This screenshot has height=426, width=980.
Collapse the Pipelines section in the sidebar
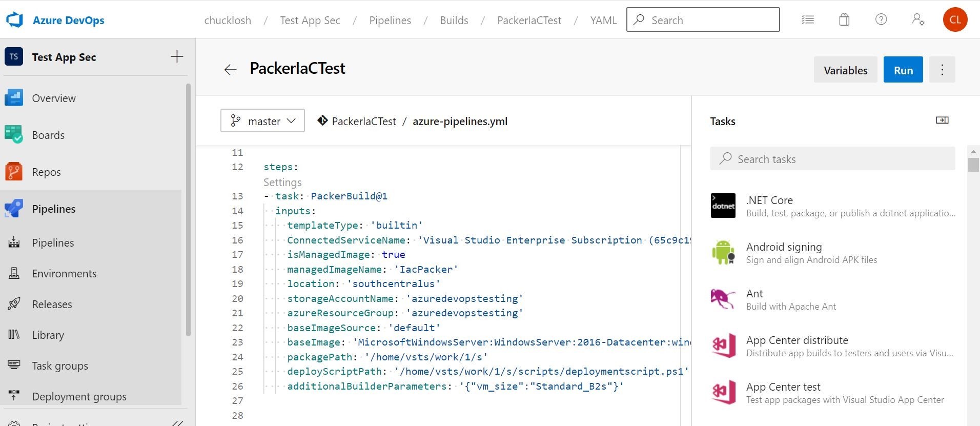[54, 209]
